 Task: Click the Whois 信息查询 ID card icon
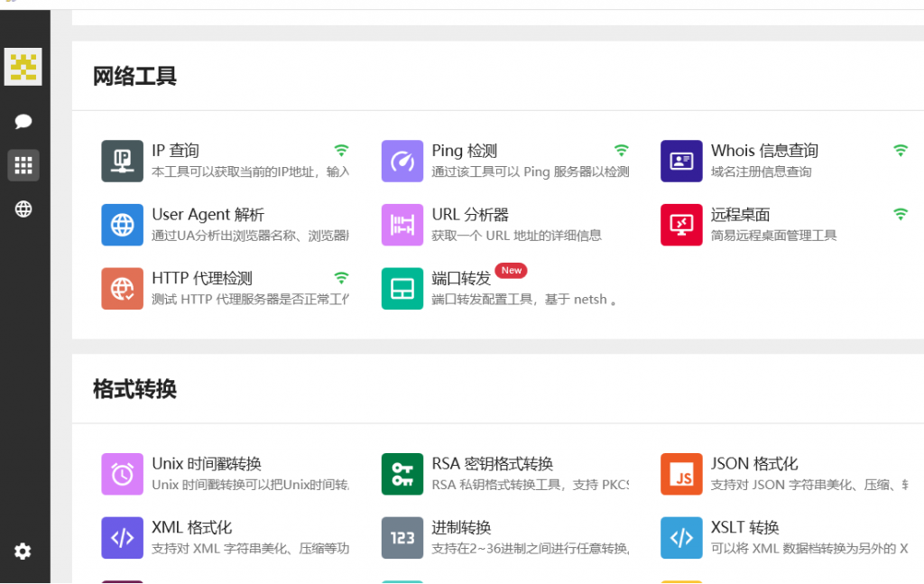point(681,161)
